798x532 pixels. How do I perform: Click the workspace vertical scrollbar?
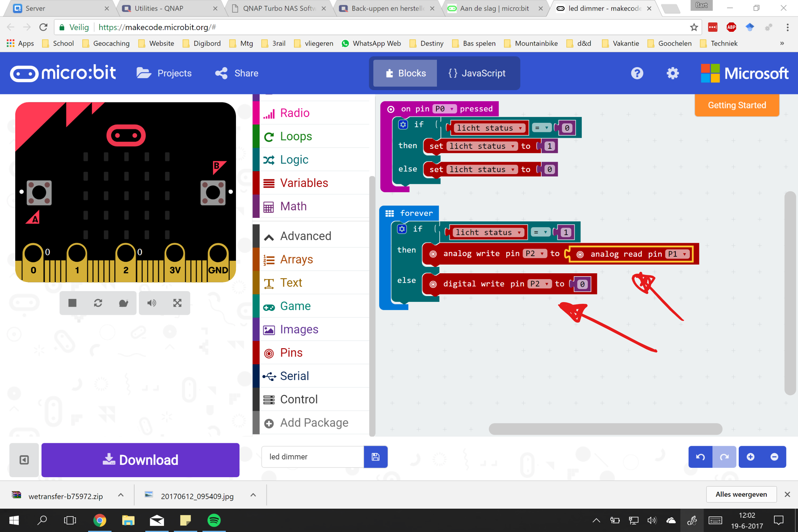point(791,293)
